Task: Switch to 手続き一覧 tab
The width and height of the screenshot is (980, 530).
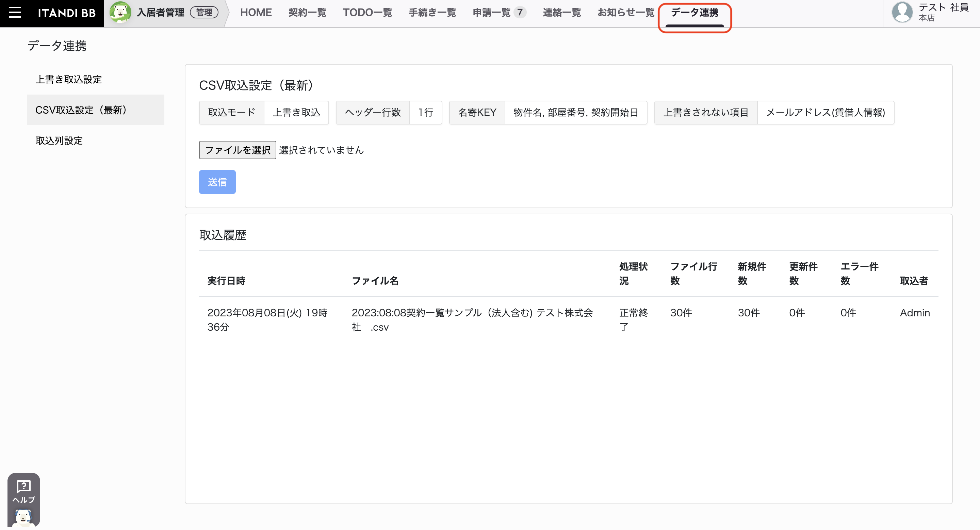Action: coord(432,13)
